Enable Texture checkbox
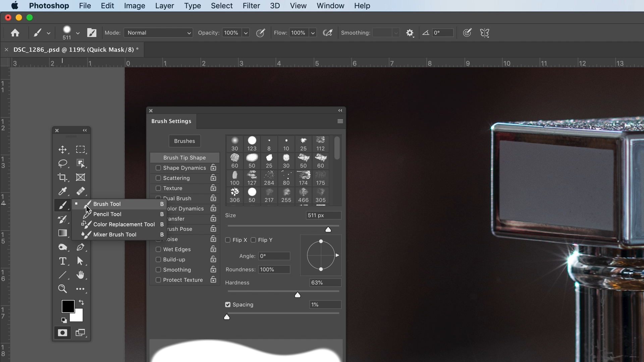 [x=158, y=188]
